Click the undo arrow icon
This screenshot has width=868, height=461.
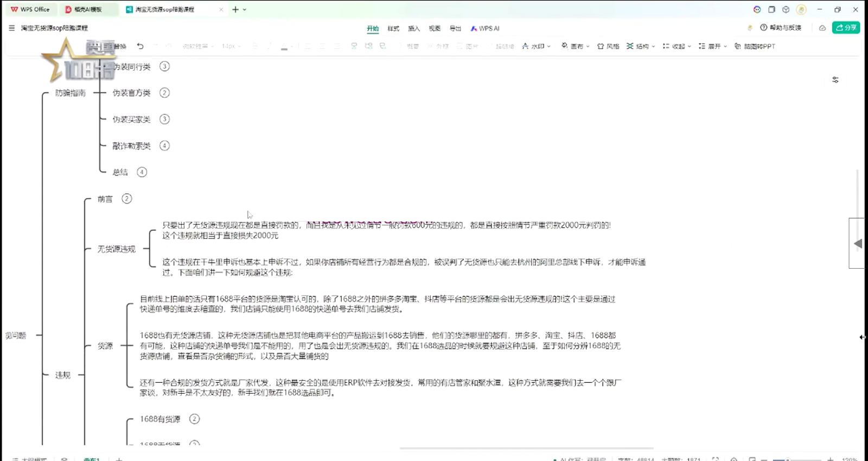click(140, 46)
